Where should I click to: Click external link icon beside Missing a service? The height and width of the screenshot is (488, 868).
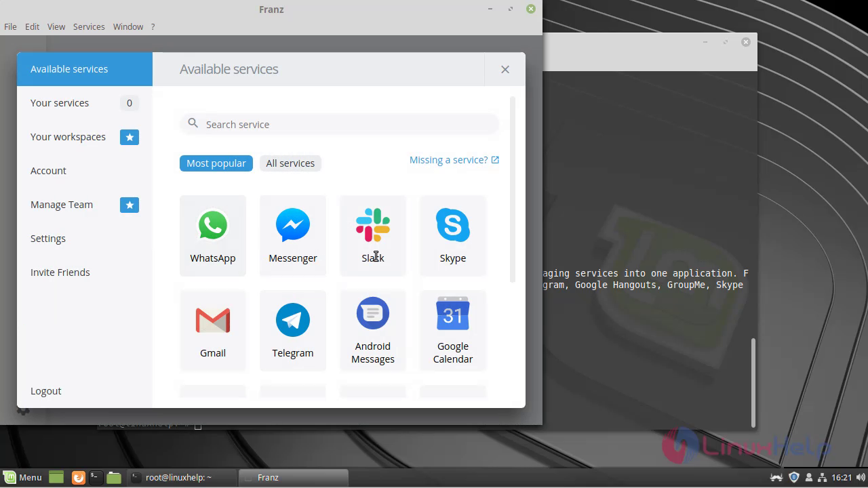coord(495,160)
